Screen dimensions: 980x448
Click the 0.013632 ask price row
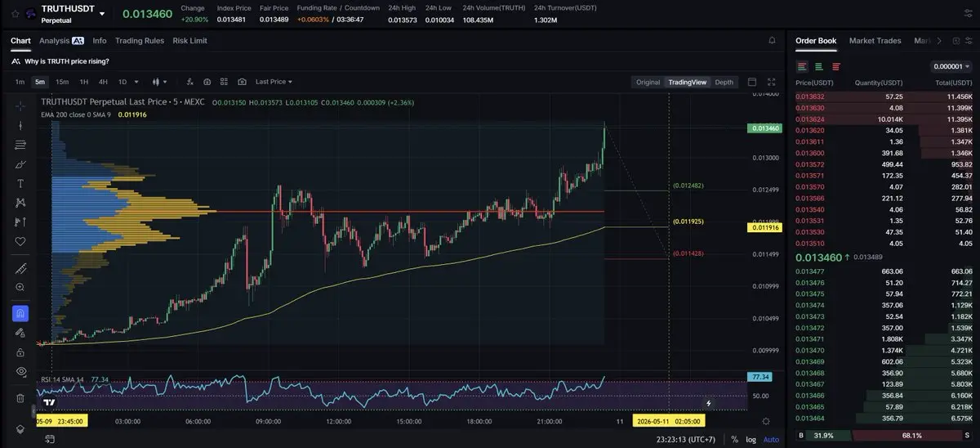(884, 96)
